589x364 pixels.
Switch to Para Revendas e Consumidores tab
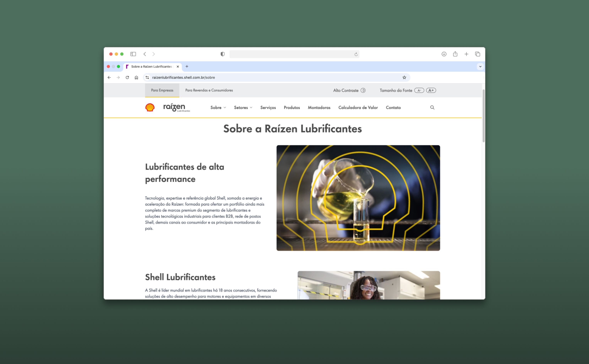(x=209, y=90)
